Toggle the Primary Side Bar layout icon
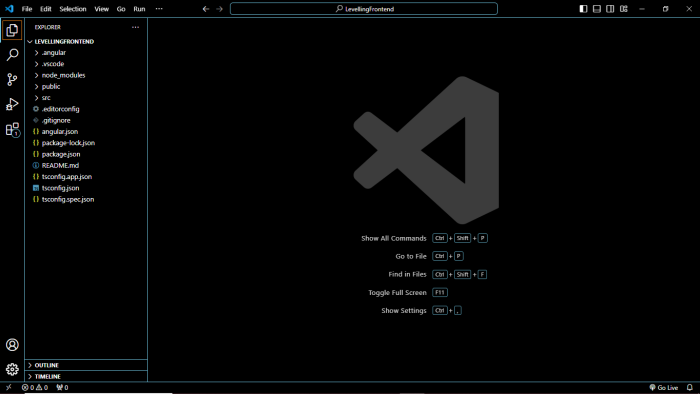 [583, 9]
